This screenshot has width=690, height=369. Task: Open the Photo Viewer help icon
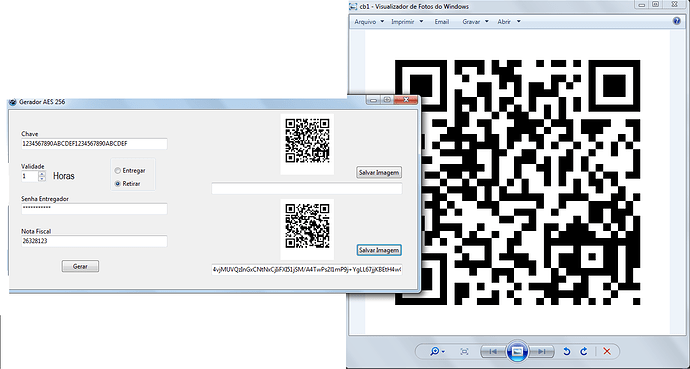[677, 21]
